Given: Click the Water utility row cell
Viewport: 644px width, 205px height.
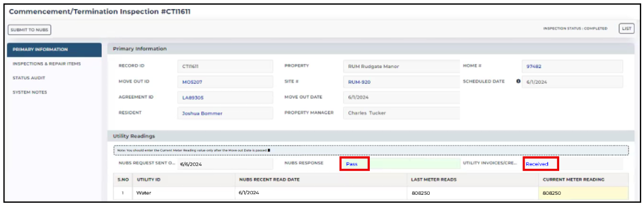Looking at the screenshot, I should point(183,193).
